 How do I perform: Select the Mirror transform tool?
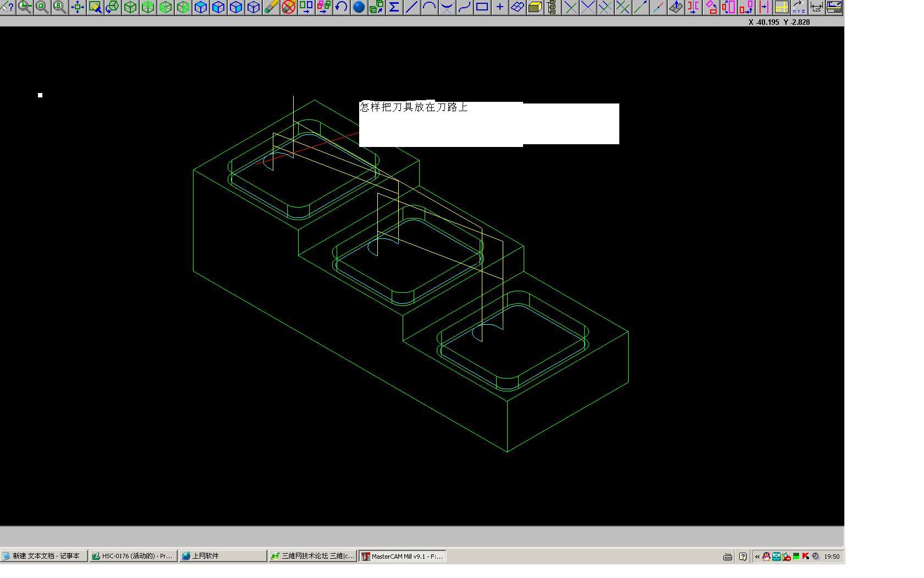click(694, 7)
